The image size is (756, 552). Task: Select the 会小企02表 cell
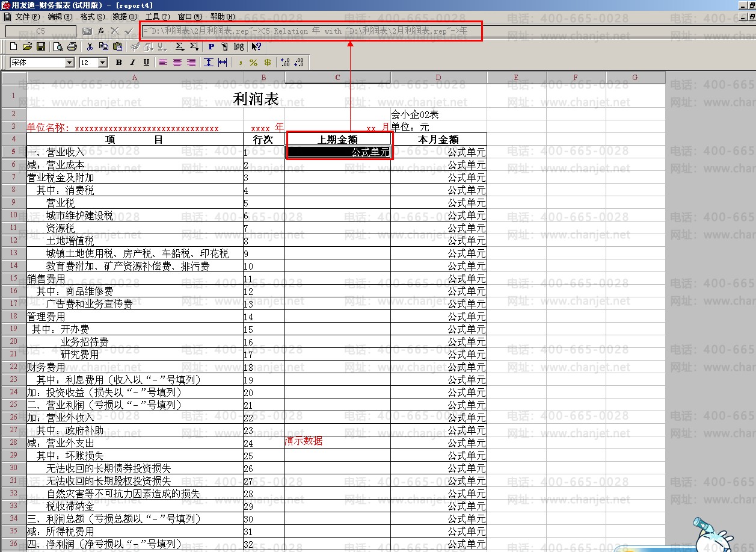438,114
